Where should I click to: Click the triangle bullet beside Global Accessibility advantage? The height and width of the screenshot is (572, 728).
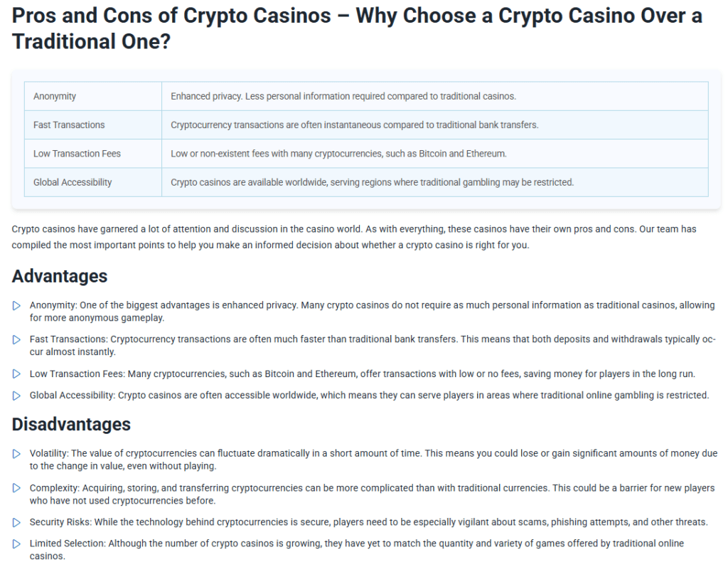pos(16,396)
